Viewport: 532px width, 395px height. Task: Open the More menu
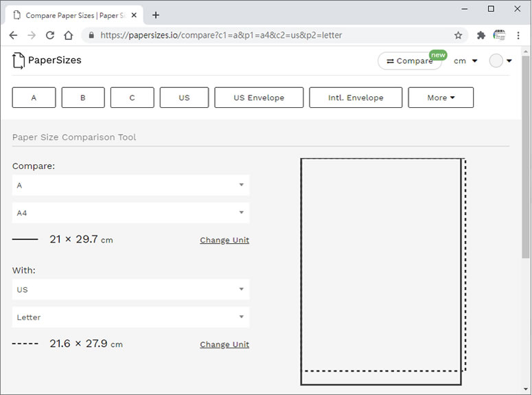[x=441, y=98]
